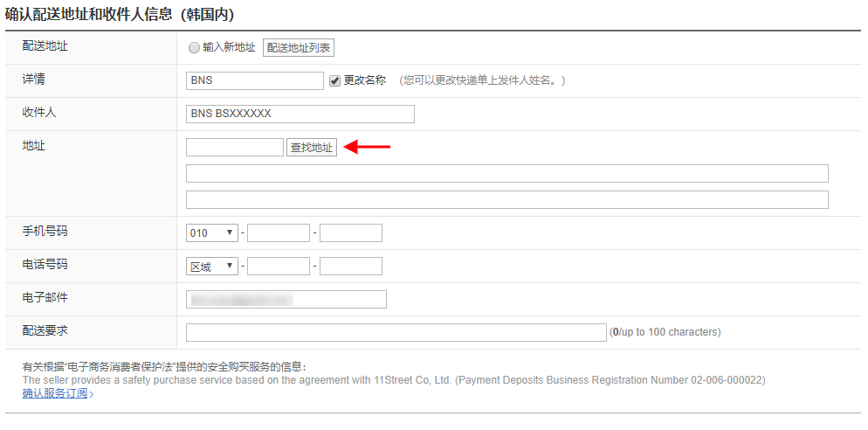Focus the 配送要求 delivery request field
This screenshot has width=868, height=430.
(x=396, y=332)
